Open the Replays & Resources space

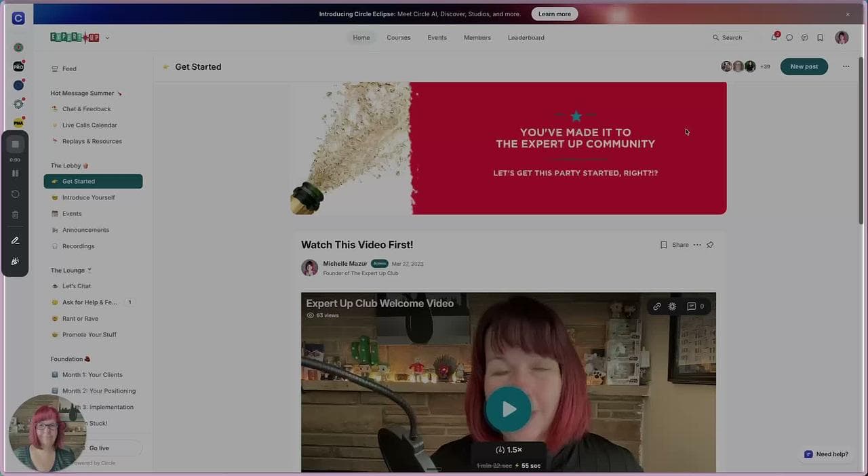click(x=94, y=141)
